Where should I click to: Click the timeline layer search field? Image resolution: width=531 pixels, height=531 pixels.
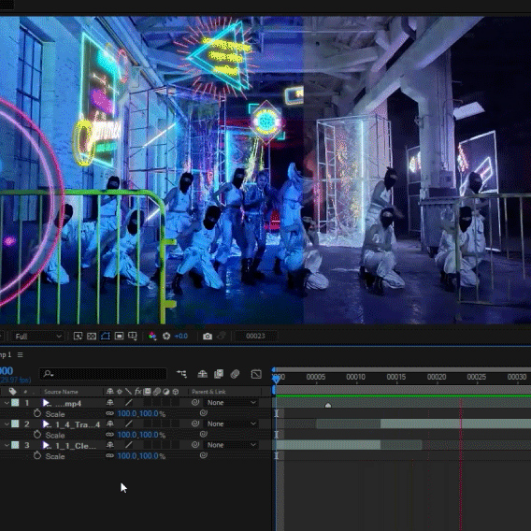pyautogui.click(x=103, y=374)
